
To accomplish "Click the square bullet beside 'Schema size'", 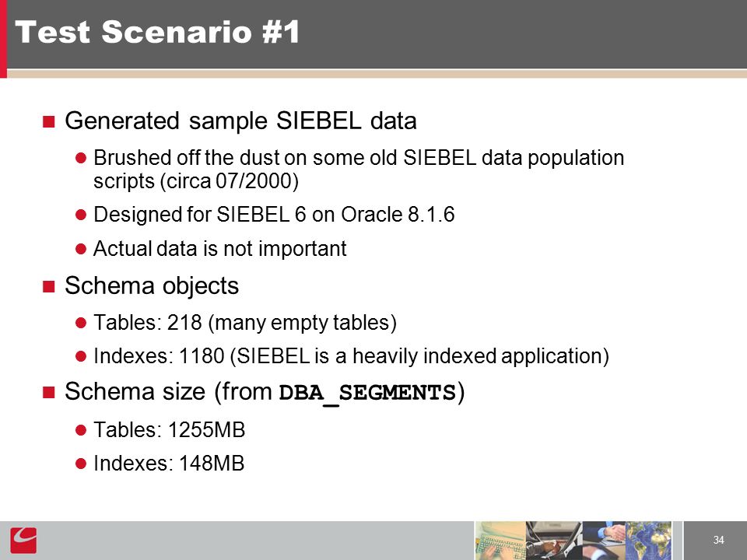I will [x=48, y=392].
